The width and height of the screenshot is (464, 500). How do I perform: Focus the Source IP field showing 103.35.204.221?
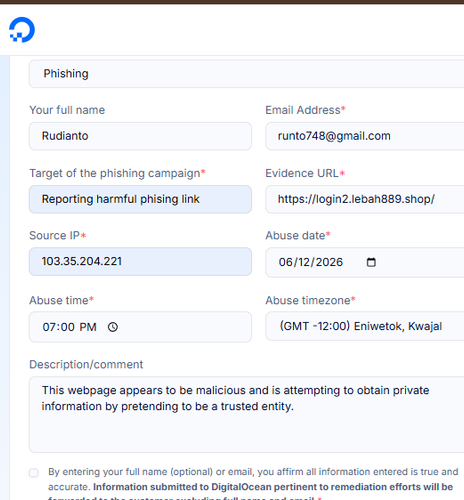[140, 262]
